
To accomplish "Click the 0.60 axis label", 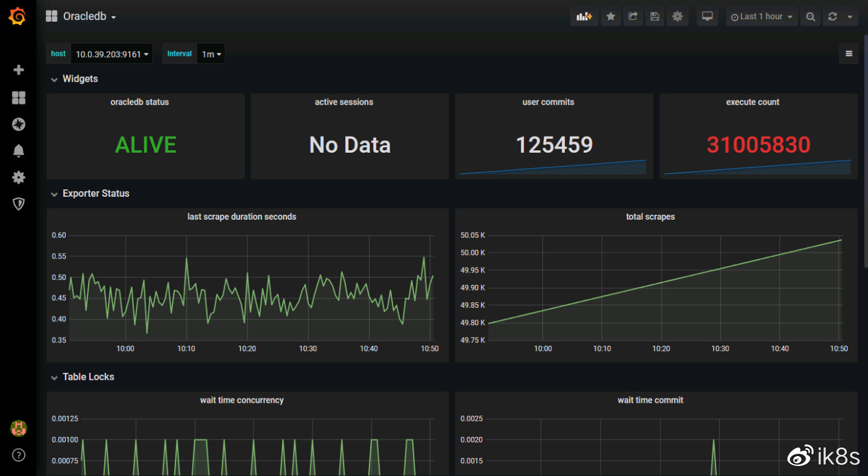I will [x=59, y=235].
